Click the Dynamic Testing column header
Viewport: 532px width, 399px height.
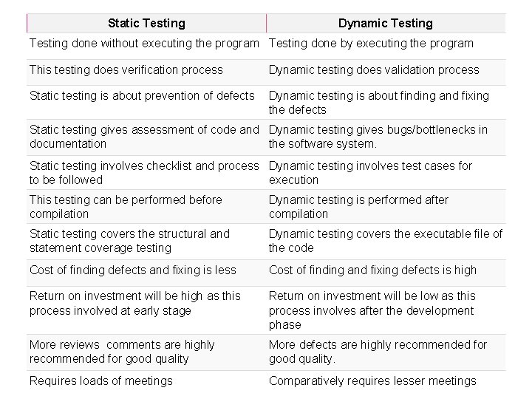coord(386,23)
